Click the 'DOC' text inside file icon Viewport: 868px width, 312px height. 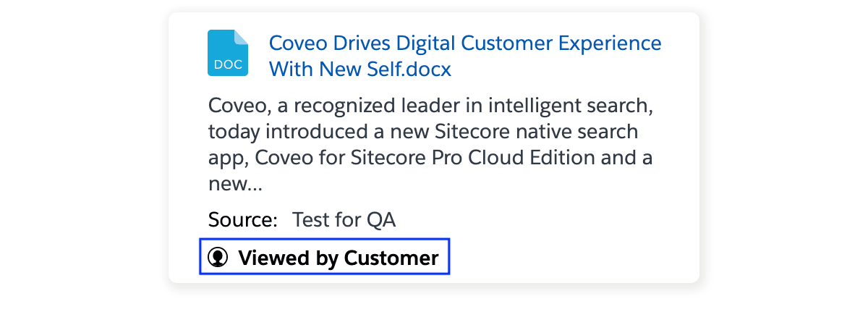click(x=228, y=64)
